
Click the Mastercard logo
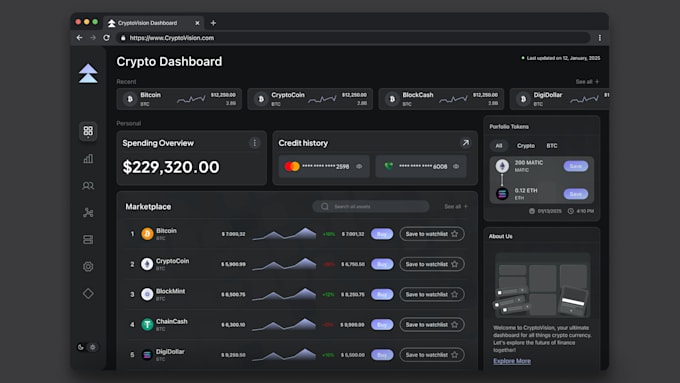point(292,166)
